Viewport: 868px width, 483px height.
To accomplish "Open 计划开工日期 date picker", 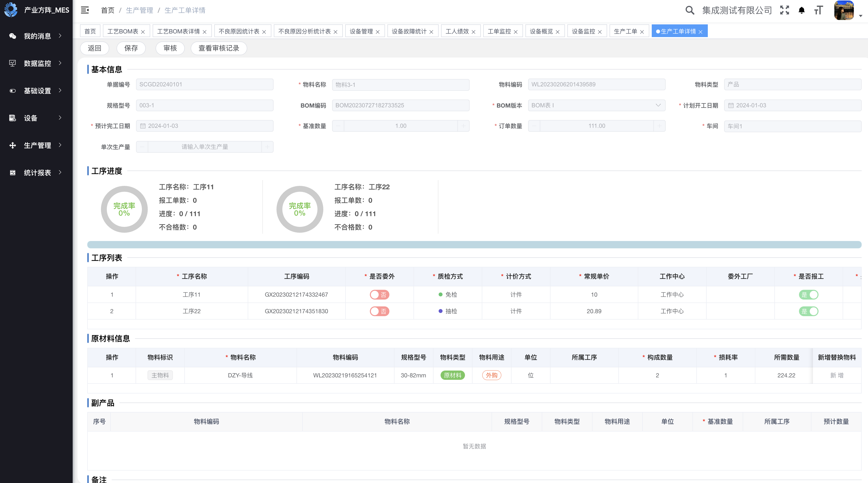I will click(x=792, y=105).
